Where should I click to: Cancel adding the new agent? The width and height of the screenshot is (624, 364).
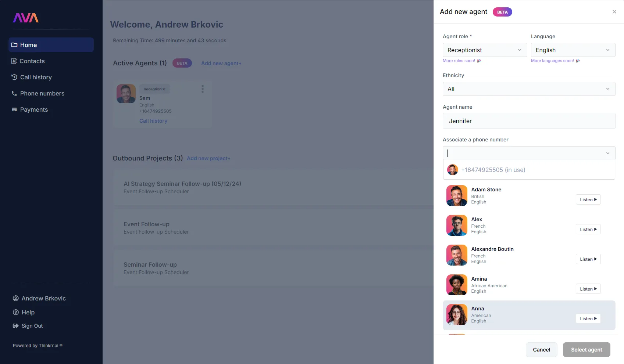[x=542, y=350]
